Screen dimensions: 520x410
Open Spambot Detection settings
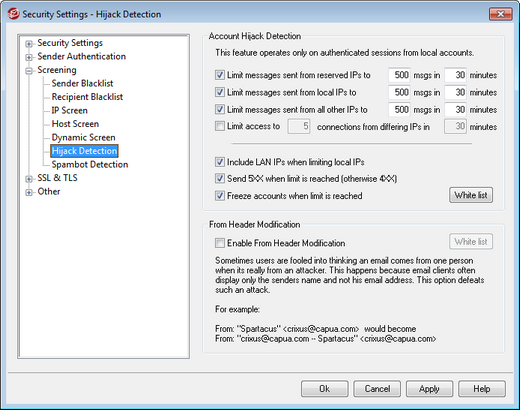(x=90, y=164)
